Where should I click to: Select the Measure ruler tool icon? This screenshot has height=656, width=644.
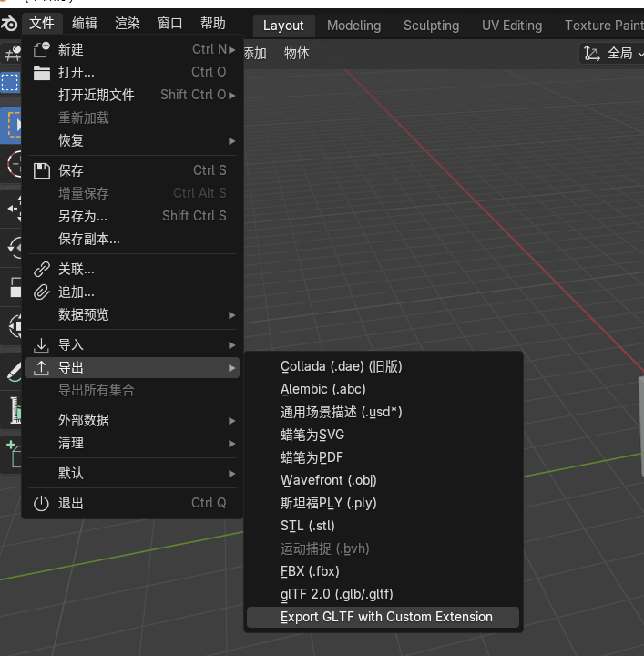(x=15, y=410)
